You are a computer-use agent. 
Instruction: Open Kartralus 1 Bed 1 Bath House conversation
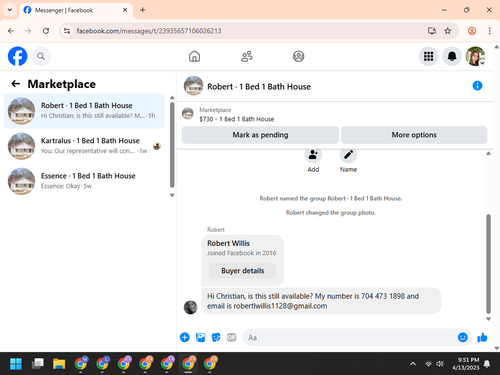[84, 146]
